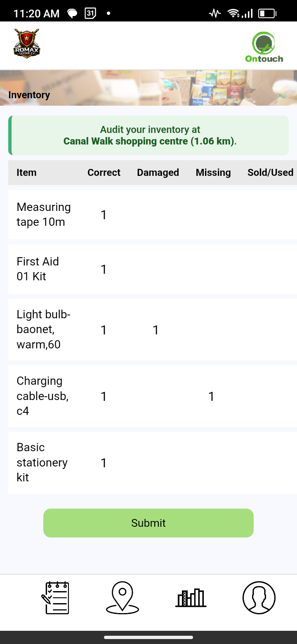Tap the calendar notification icon in status bar

90,13
